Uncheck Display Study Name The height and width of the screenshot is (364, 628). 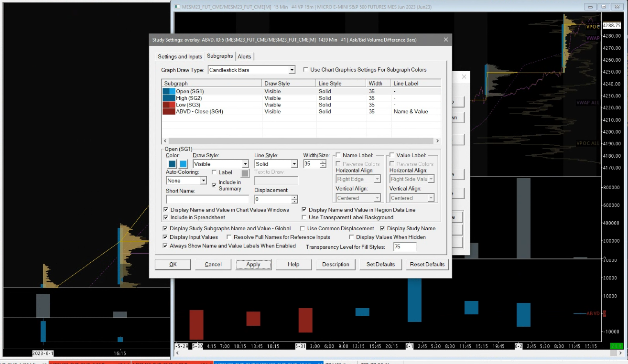point(382,228)
